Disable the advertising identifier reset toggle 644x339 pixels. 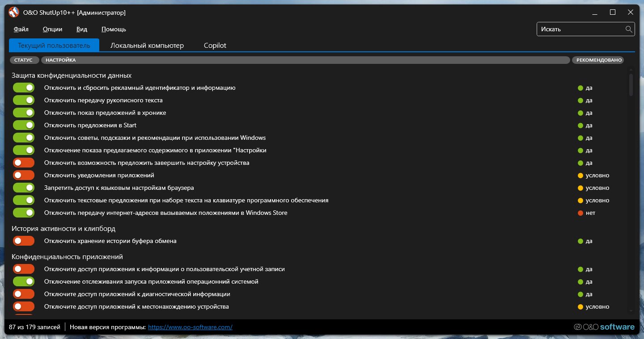pyautogui.click(x=24, y=88)
